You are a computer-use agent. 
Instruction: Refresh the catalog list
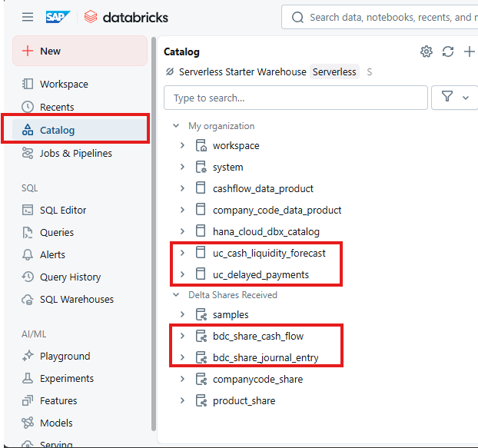click(448, 51)
